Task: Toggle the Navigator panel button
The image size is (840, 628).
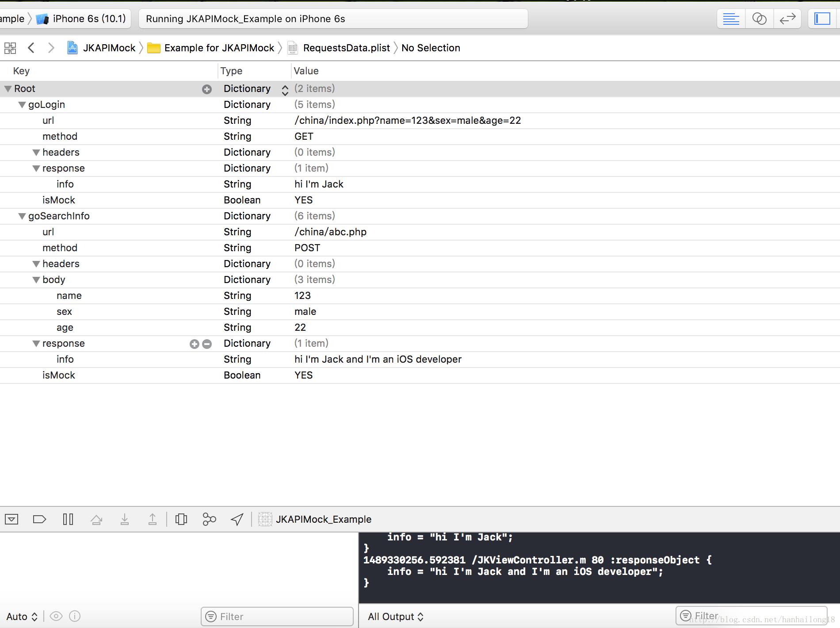Action: click(822, 19)
